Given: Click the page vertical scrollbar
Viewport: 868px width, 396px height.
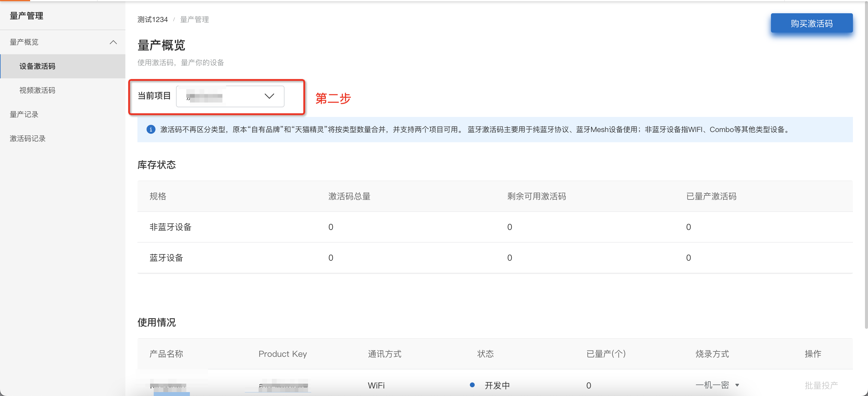Looking at the screenshot, I should (x=866, y=165).
